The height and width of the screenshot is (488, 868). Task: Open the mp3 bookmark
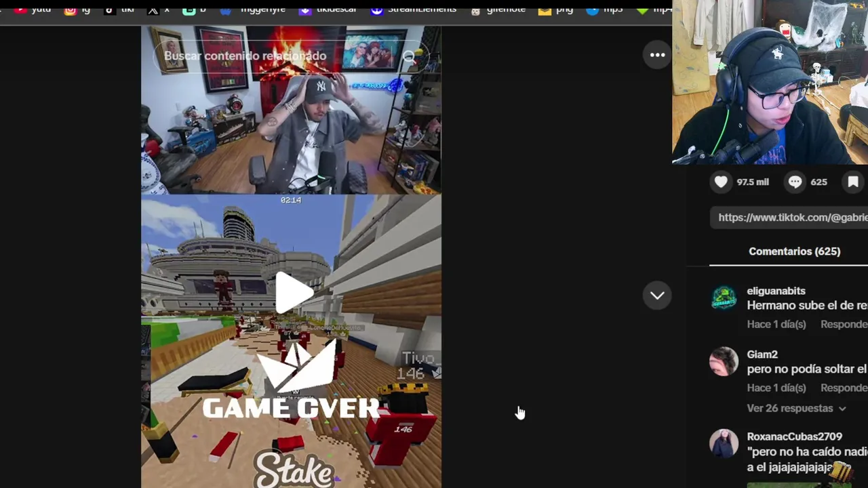[x=605, y=9]
